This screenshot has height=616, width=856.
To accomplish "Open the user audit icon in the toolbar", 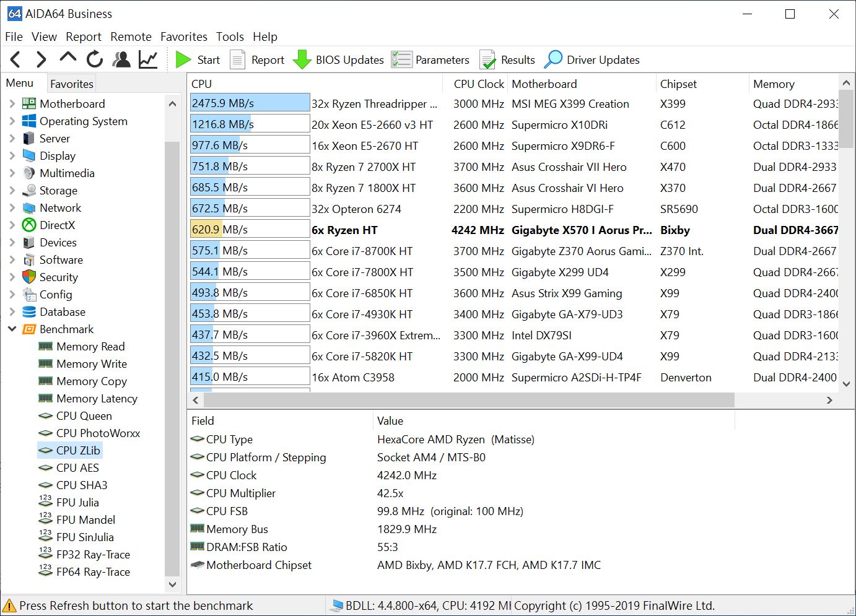I will 121,59.
